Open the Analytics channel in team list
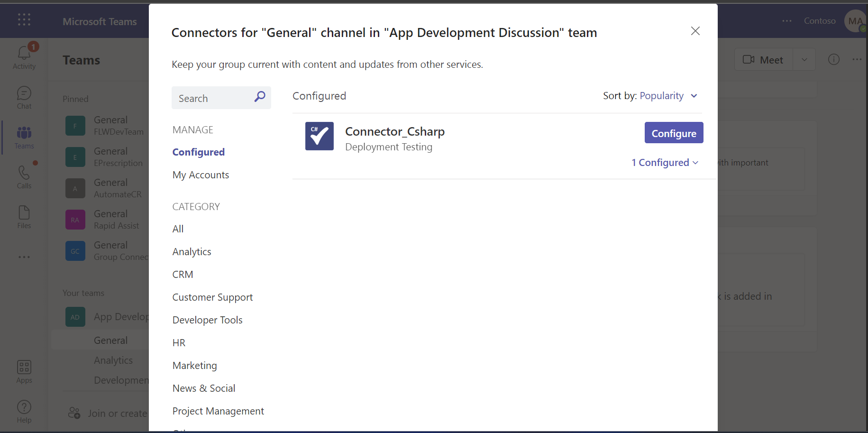868x433 pixels. (113, 360)
